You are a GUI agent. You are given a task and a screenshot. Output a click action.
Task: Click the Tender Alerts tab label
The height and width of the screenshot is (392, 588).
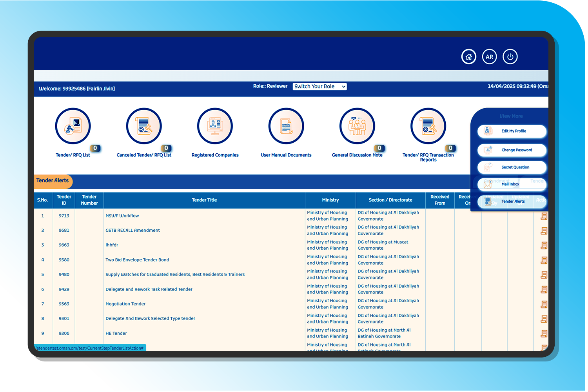pos(53,181)
